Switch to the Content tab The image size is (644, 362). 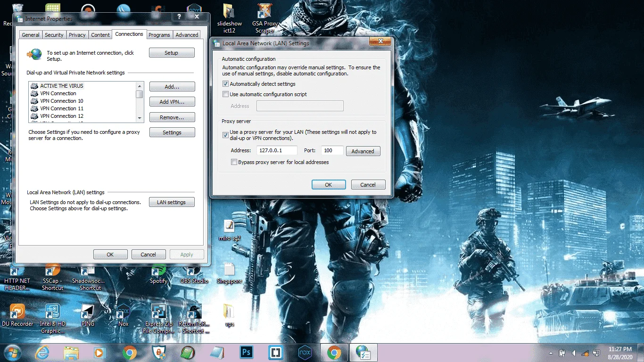(100, 35)
